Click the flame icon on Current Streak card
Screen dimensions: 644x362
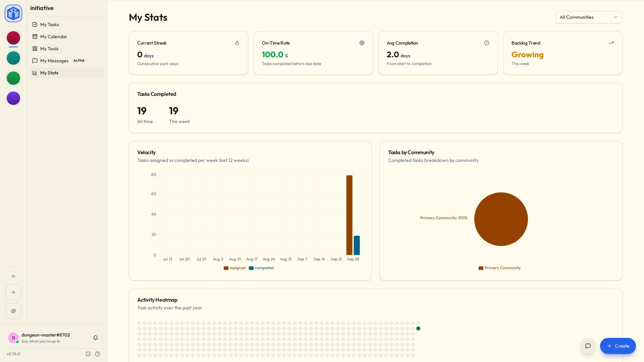click(x=237, y=43)
